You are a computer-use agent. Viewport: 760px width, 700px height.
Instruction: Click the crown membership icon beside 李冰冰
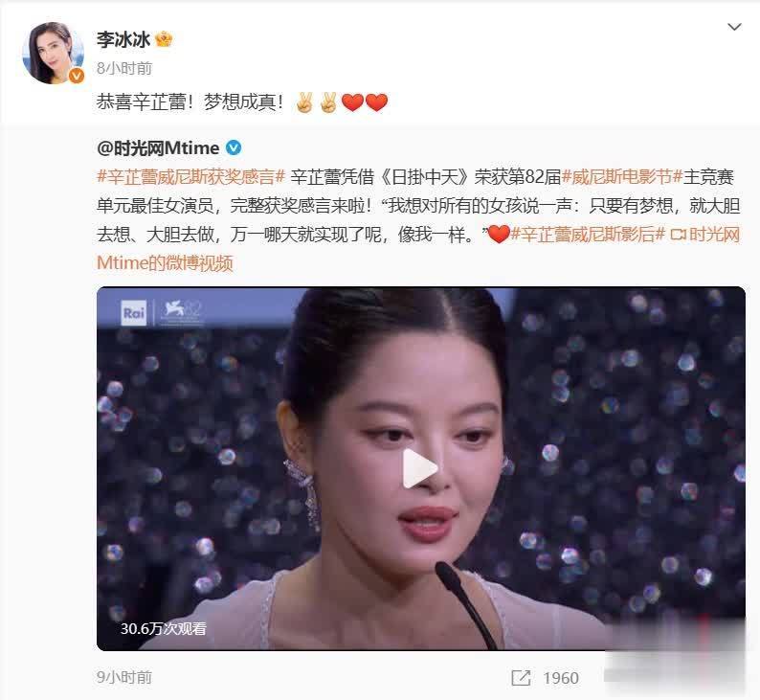164,39
